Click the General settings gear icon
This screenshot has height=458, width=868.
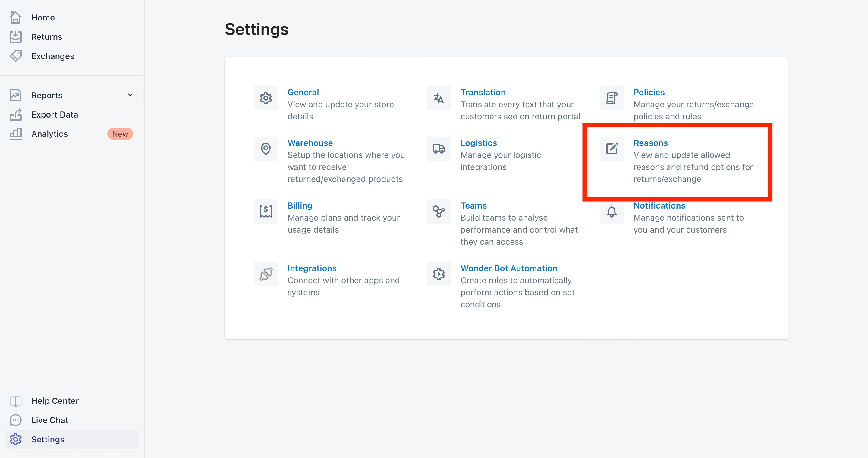pos(266,98)
